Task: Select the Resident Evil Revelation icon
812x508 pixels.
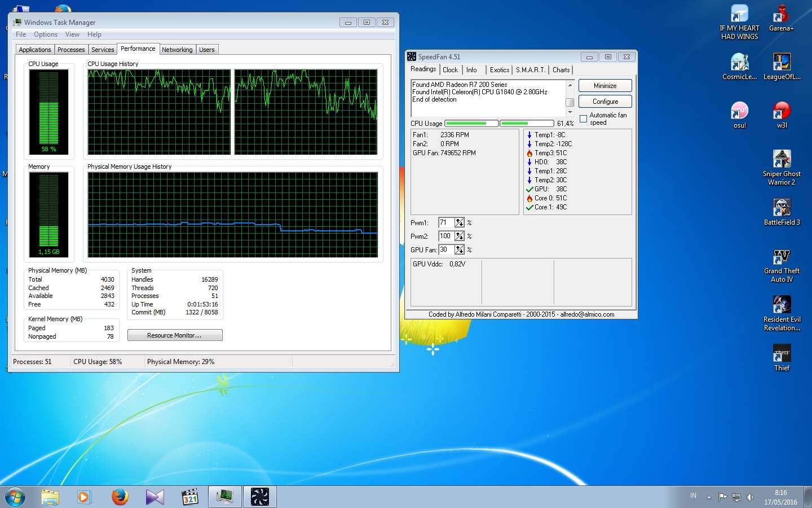Action: coord(782,313)
